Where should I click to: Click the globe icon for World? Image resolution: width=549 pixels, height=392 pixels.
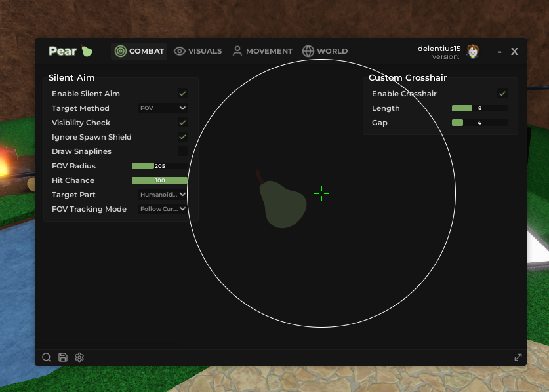[308, 51]
